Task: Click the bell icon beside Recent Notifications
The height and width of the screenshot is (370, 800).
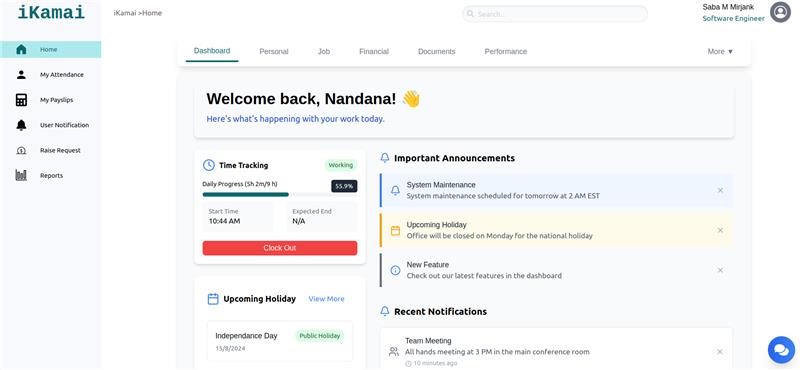Action: click(x=385, y=311)
